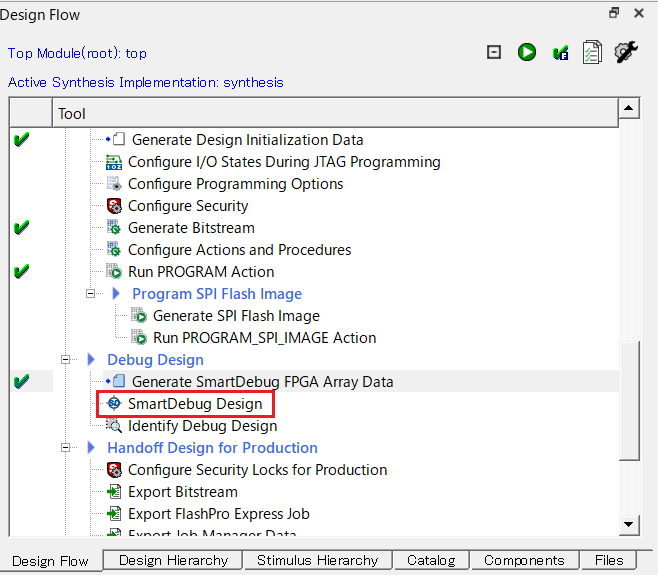
Task: Open the gear and wrench settings icon
Action: (x=626, y=52)
